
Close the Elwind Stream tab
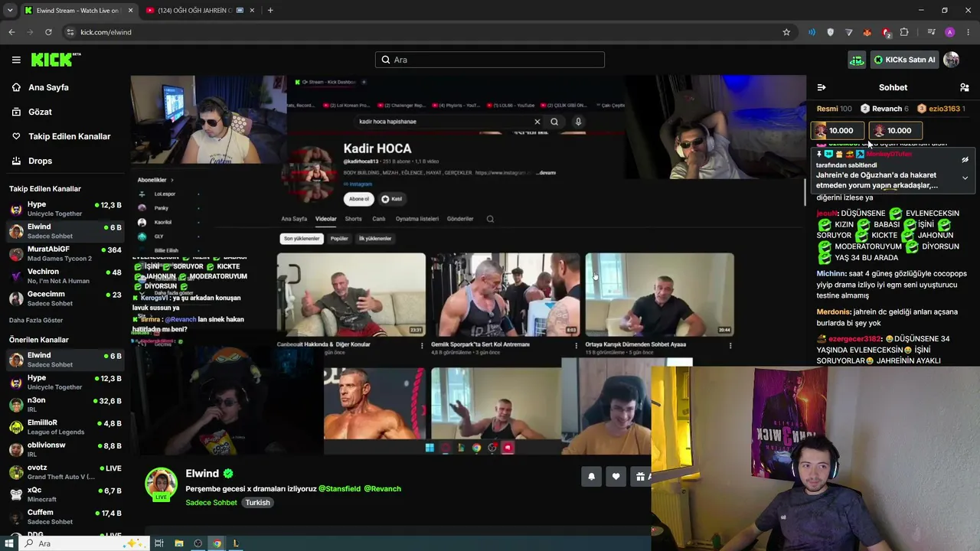click(130, 11)
